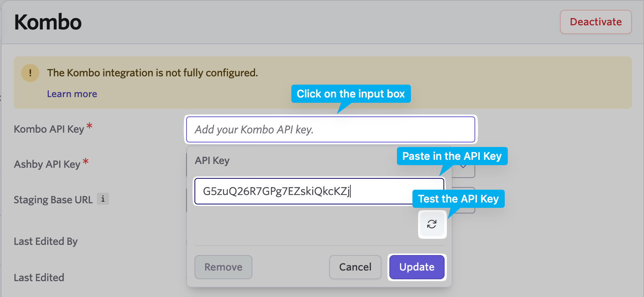The width and height of the screenshot is (644, 297).
Task: Expand the Ashby API Key dropdown chevron
Action: coord(464,167)
